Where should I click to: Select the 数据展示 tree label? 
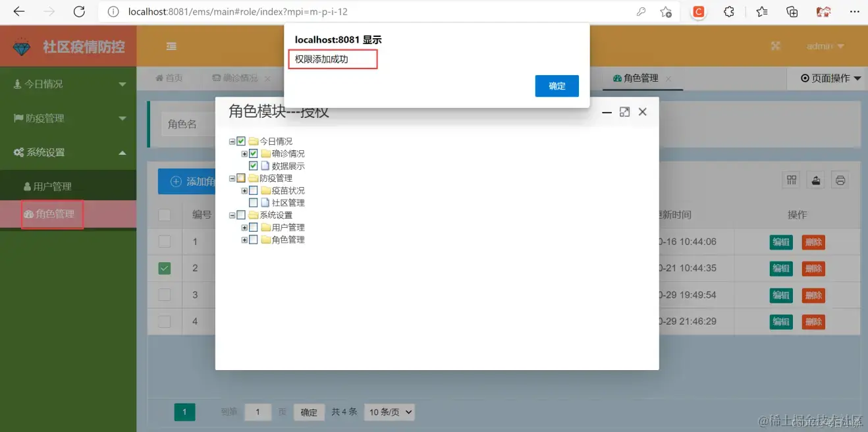[288, 166]
